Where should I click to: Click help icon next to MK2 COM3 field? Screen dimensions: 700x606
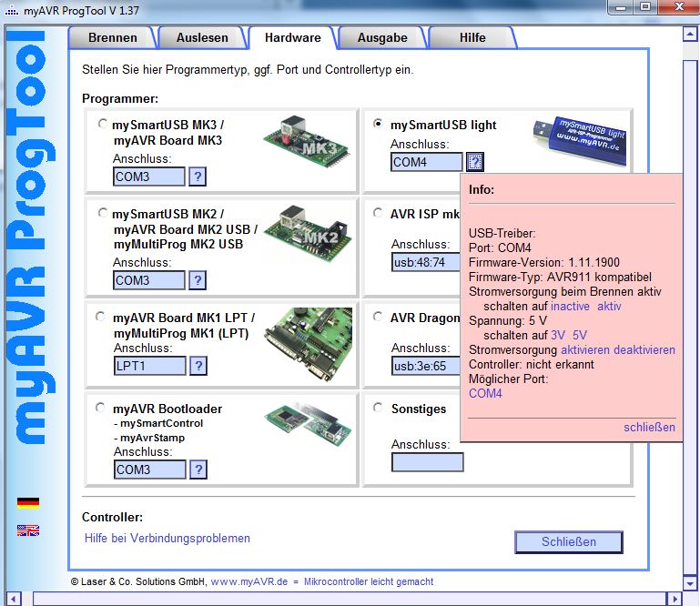click(198, 280)
